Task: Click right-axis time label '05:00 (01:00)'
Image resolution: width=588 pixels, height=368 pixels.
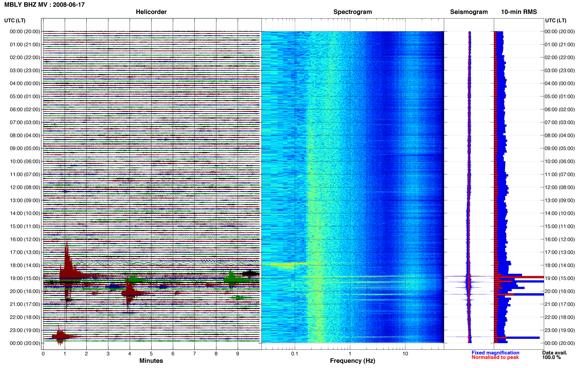Action: [560, 96]
